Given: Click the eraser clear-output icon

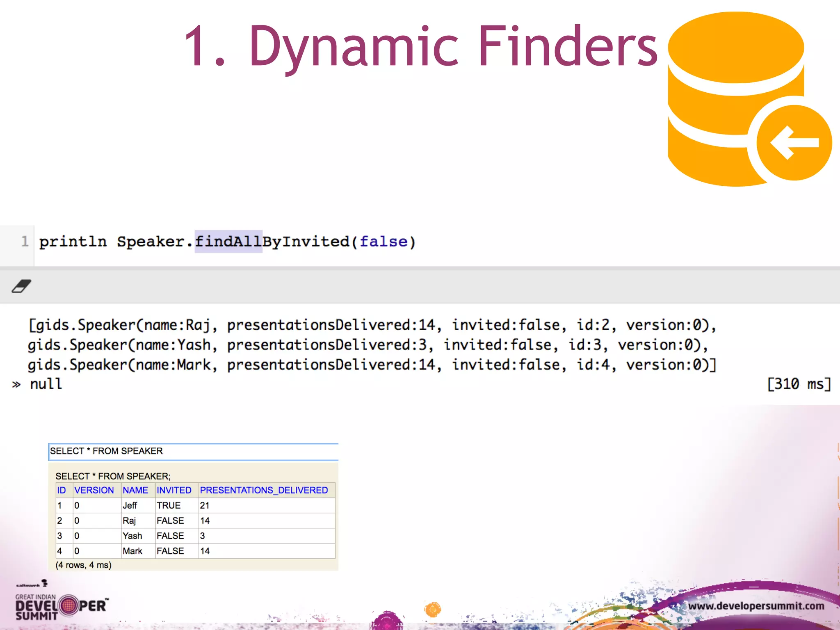Looking at the screenshot, I should 21,286.
